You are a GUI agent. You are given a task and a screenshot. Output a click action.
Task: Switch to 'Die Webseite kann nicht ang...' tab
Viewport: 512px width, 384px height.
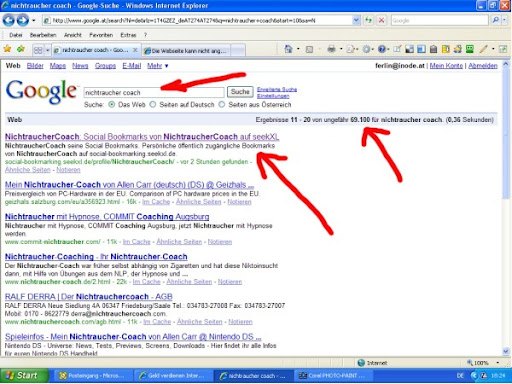[x=186, y=51]
